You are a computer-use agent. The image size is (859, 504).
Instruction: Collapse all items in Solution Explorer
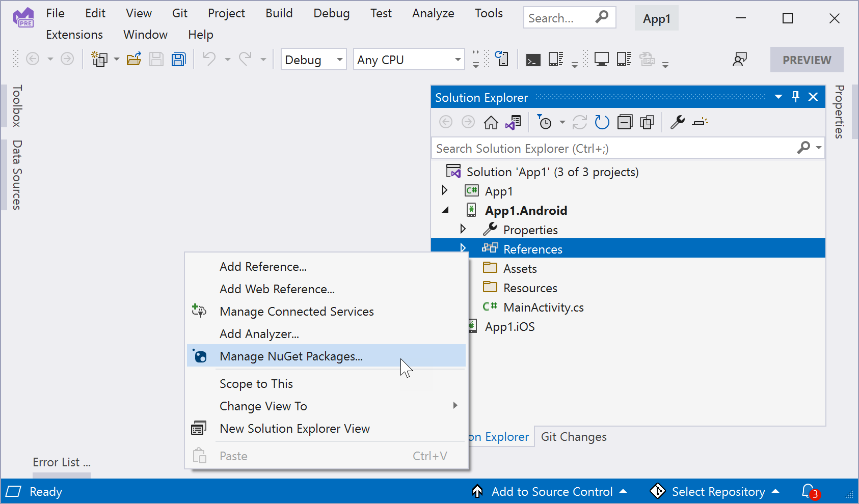pyautogui.click(x=625, y=123)
